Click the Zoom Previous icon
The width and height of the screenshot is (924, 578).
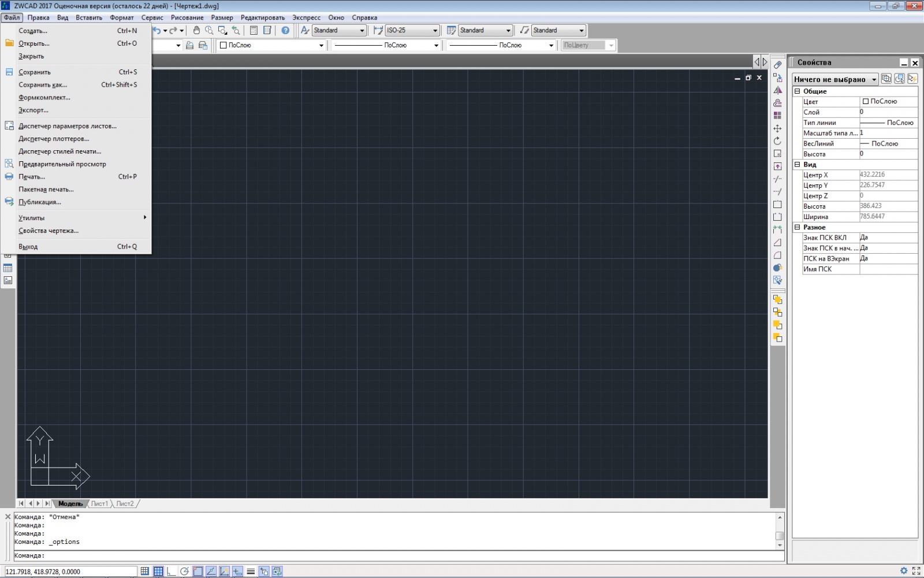pos(236,31)
